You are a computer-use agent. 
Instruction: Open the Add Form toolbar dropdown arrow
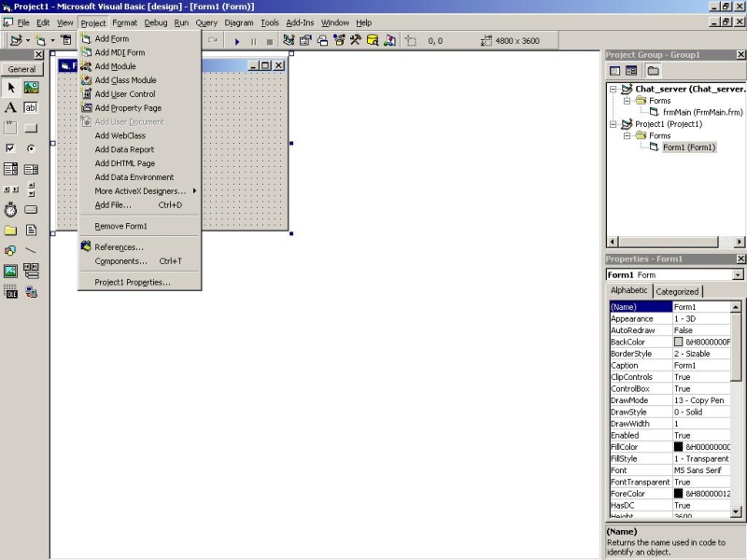click(x=53, y=40)
